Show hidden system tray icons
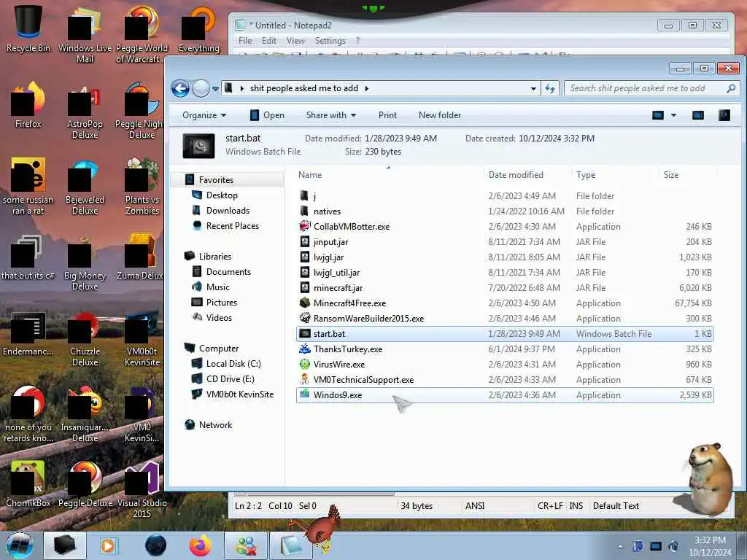747x560 pixels. click(620, 547)
